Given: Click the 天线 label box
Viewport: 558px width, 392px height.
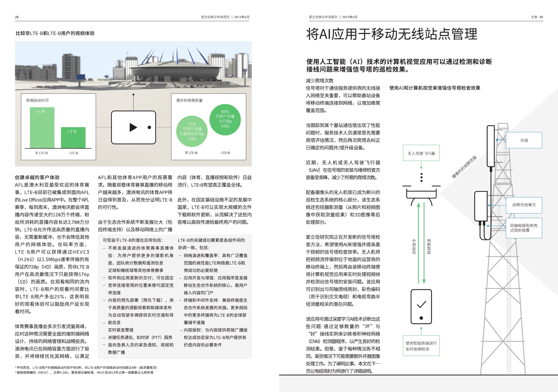Looking at the screenshot, I should [524, 140].
